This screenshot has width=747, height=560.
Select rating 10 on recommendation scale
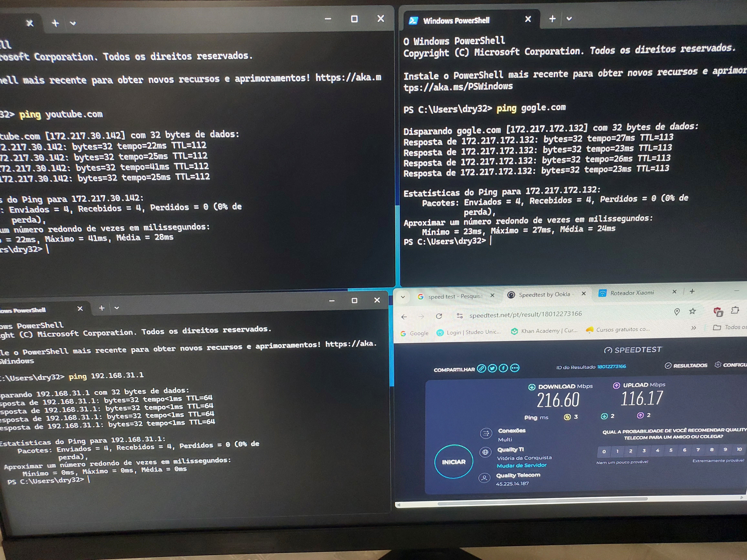pos(739,449)
